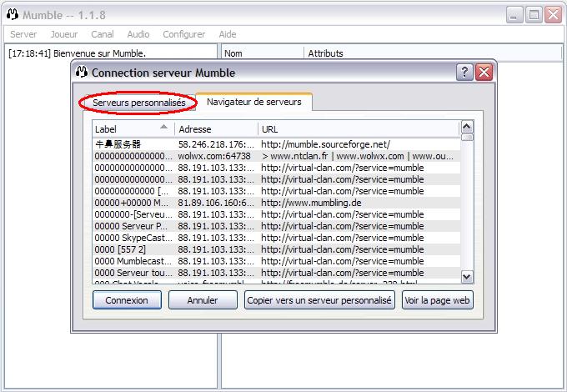Select the server with address 58.246.218.176
The height and width of the screenshot is (392, 567).
(x=276, y=144)
